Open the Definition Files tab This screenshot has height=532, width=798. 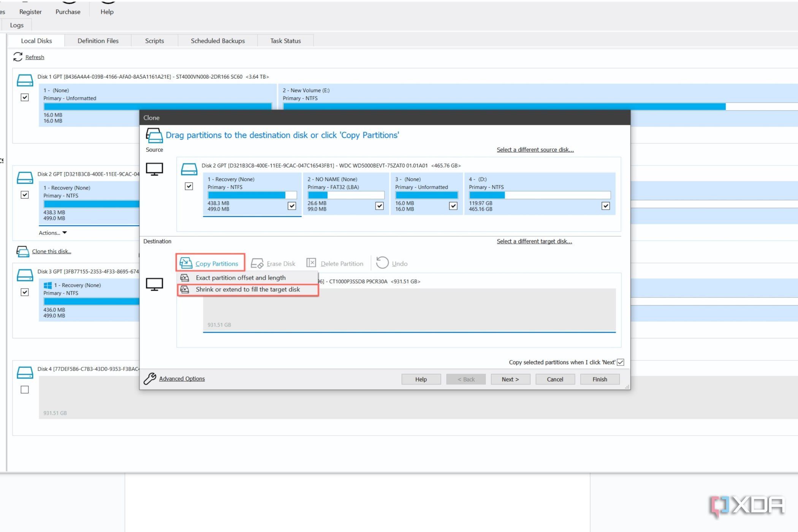tap(98, 41)
